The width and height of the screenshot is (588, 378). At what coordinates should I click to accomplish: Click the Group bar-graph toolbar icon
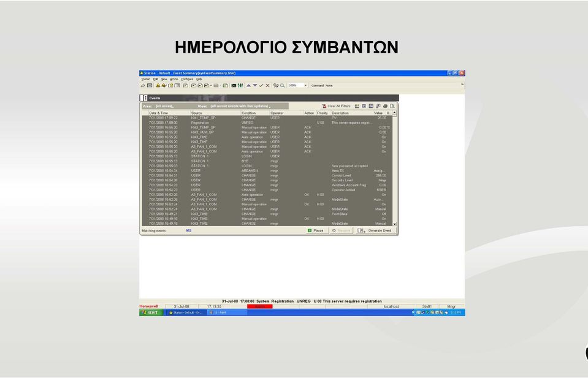coord(240,85)
